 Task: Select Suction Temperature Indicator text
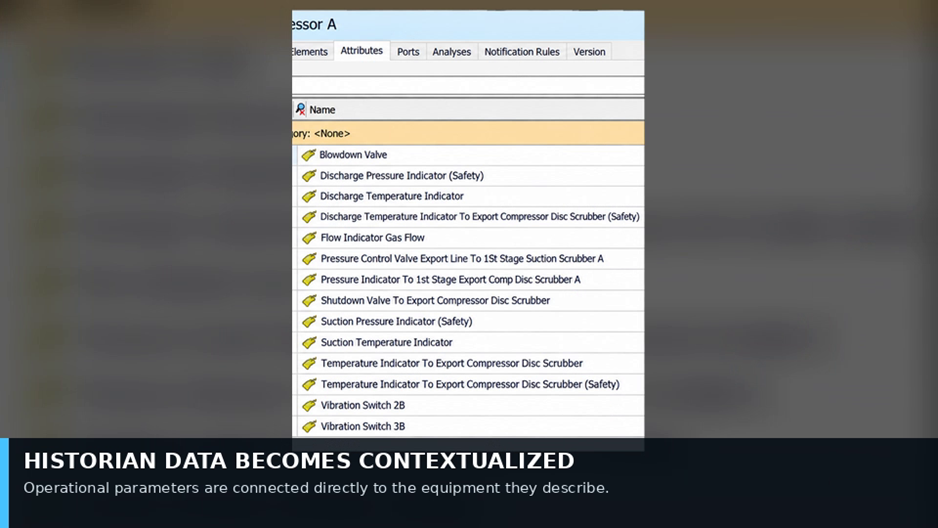386,343
